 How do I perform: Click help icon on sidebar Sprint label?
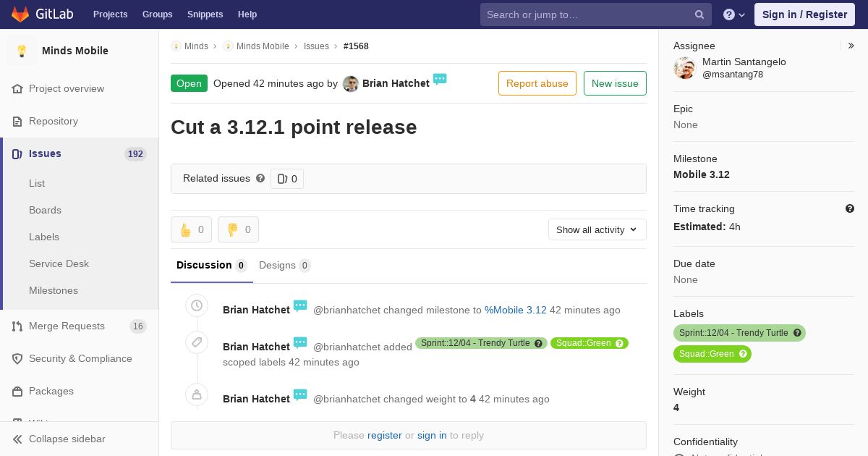[x=797, y=333]
